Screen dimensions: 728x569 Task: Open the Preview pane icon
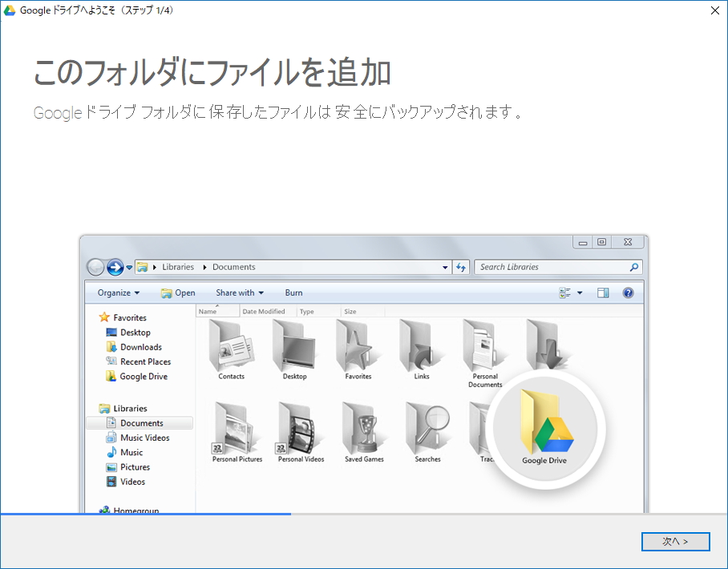(x=603, y=293)
